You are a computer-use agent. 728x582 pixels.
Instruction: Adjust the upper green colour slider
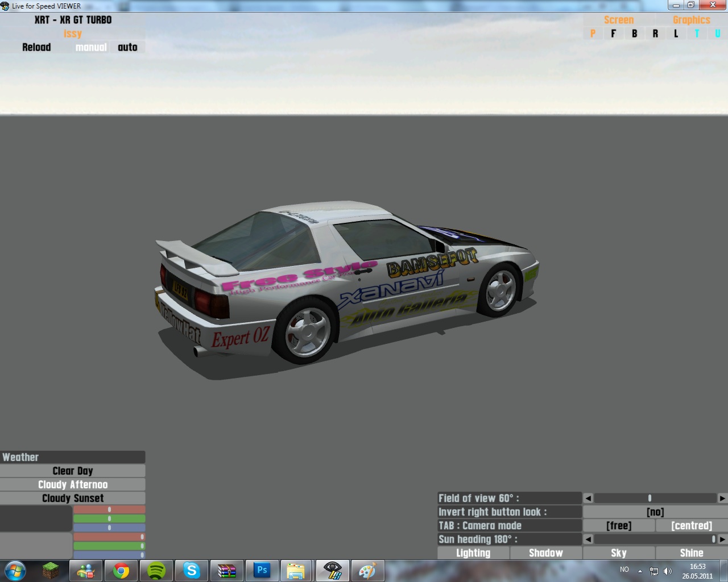point(109,519)
